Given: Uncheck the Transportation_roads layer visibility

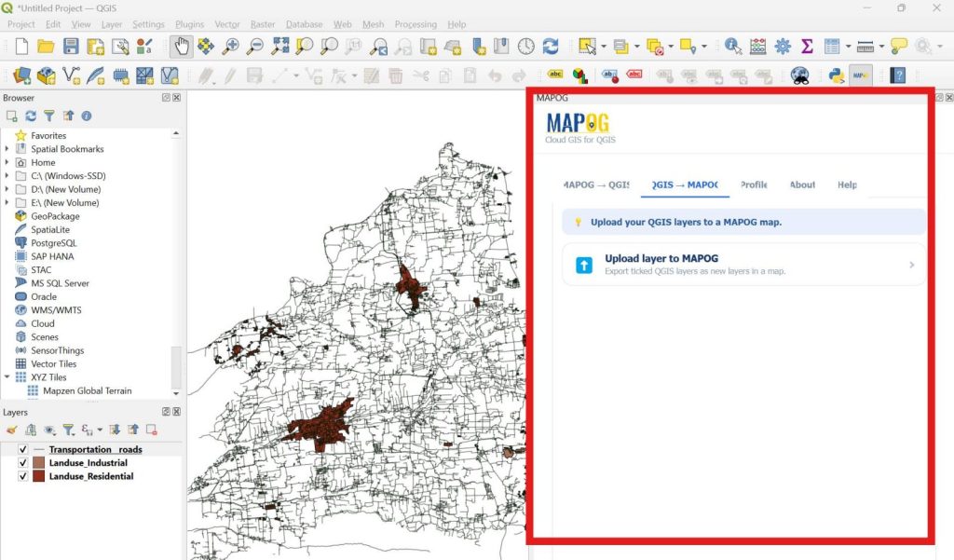Looking at the screenshot, I should [x=22, y=449].
